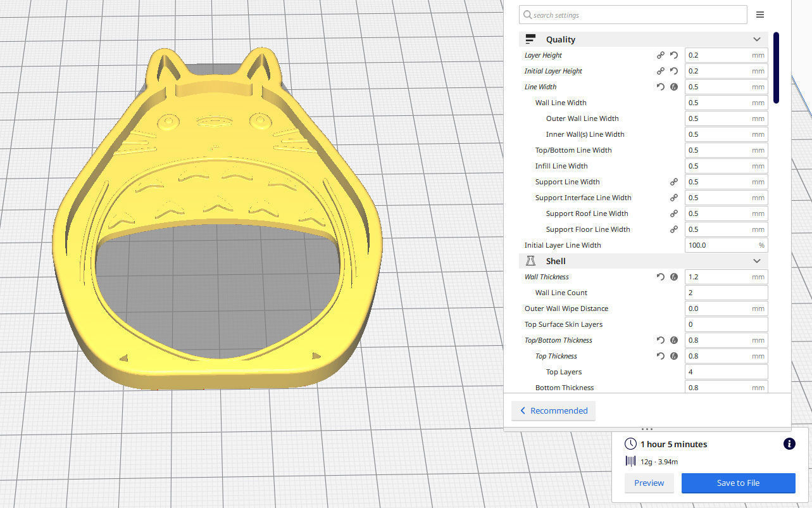This screenshot has width=812, height=508.
Task: Click the link icon for Initial Layer Height
Action: [661, 71]
